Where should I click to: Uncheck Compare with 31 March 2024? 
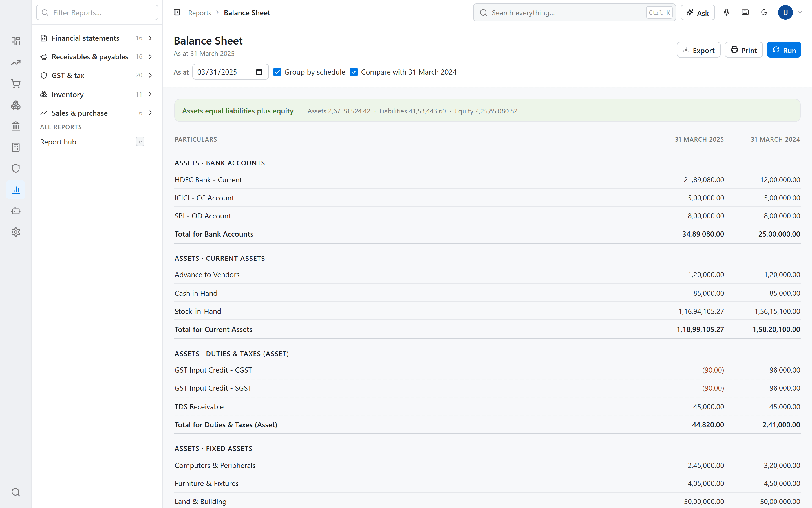[x=354, y=72]
